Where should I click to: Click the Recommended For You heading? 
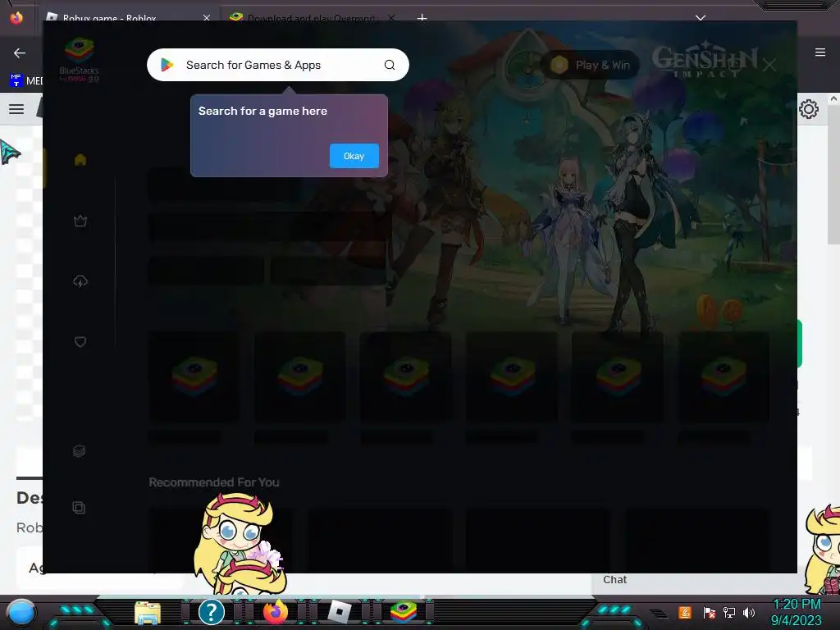tap(214, 482)
